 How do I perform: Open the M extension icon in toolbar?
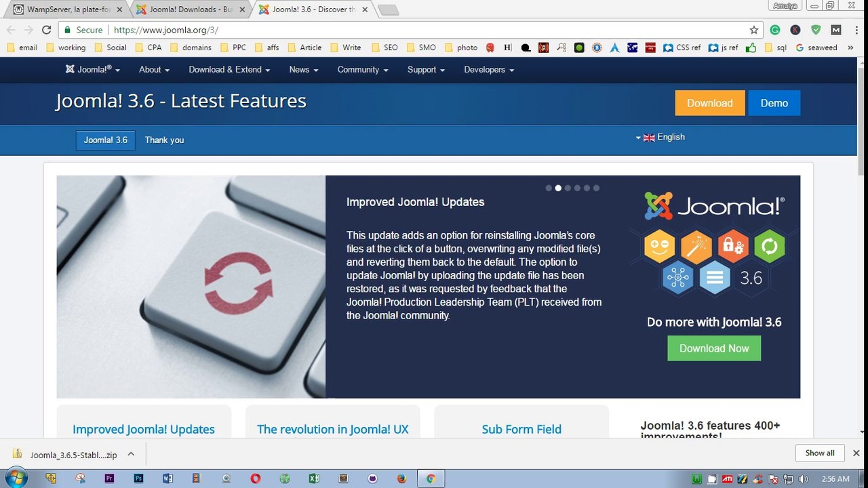click(x=835, y=30)
